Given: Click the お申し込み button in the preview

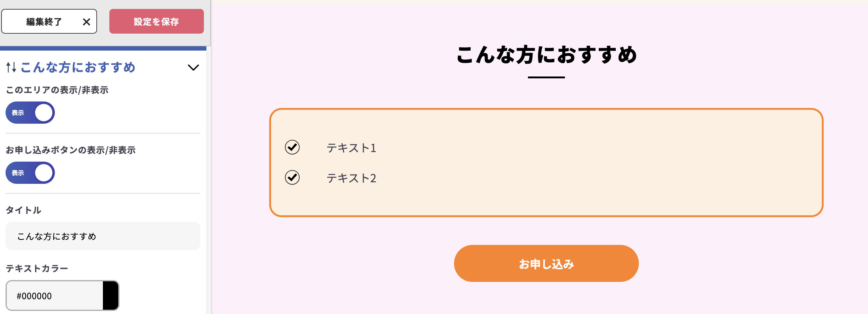Looking at the screenshot, I should [x=546, y=263].
